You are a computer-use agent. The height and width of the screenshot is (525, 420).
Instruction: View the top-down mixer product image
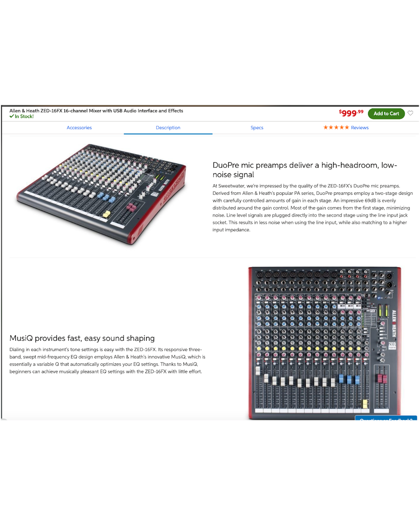(324, 343)
